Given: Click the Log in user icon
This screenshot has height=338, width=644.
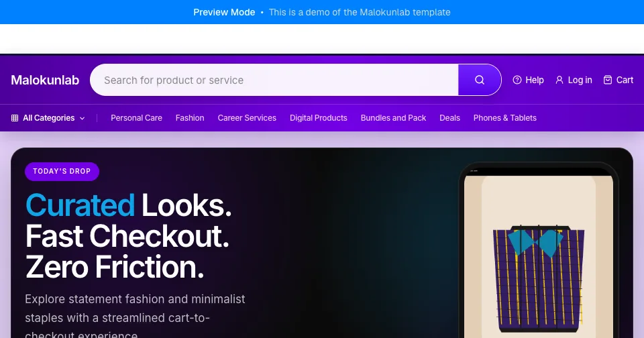Looking at the screenshot, I should click(559, 80).
